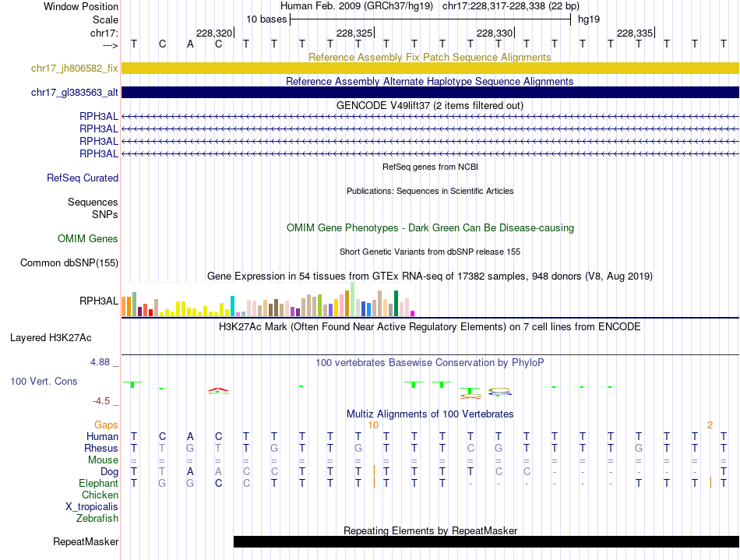
Task: Click the hg19 text beside the scale bar
Action: 589,19
